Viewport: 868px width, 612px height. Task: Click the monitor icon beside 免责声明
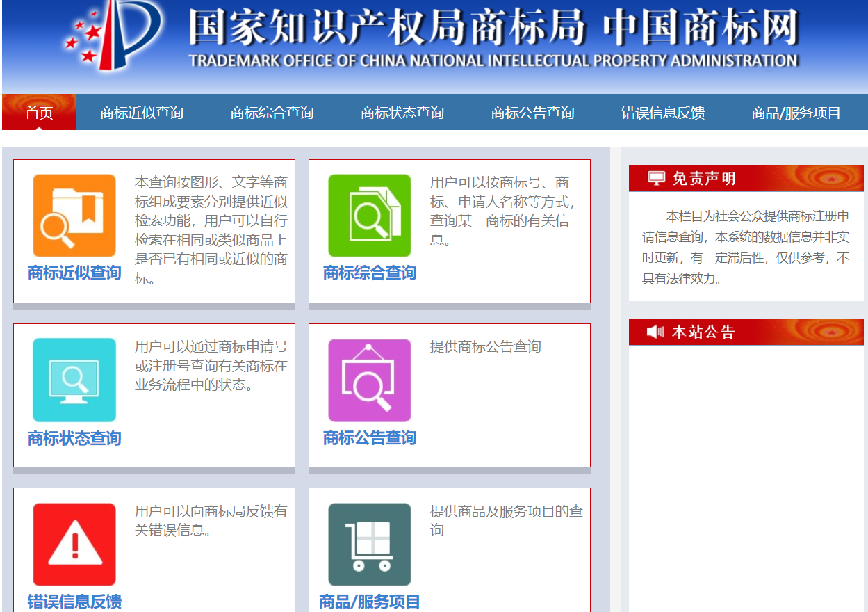point(656,179)
